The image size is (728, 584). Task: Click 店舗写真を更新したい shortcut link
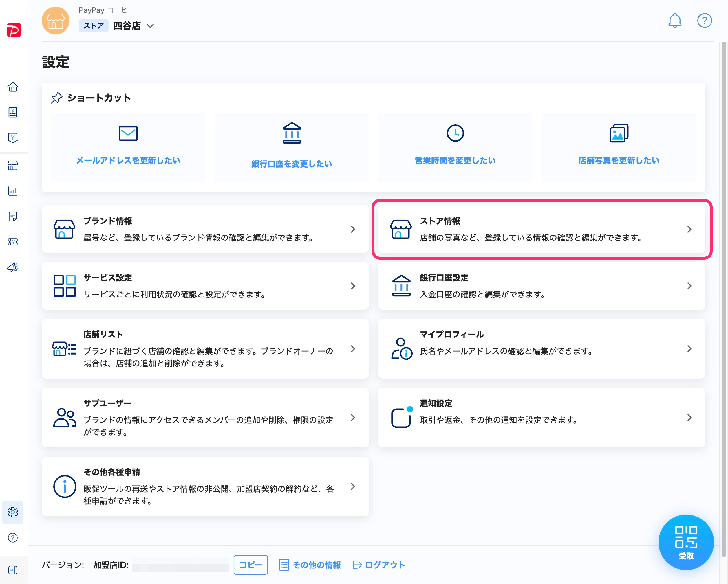click(x=619, y=161)
